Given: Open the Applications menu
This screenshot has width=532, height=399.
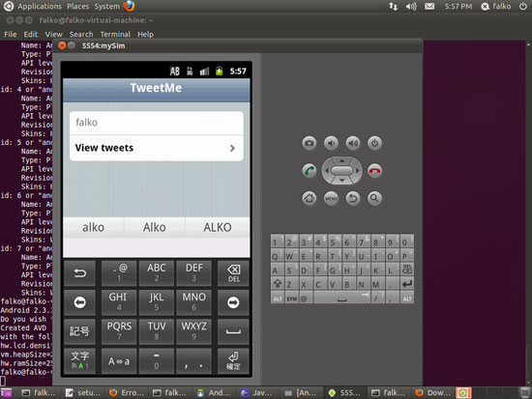Looking at the screenshot, I should point(40,6).
